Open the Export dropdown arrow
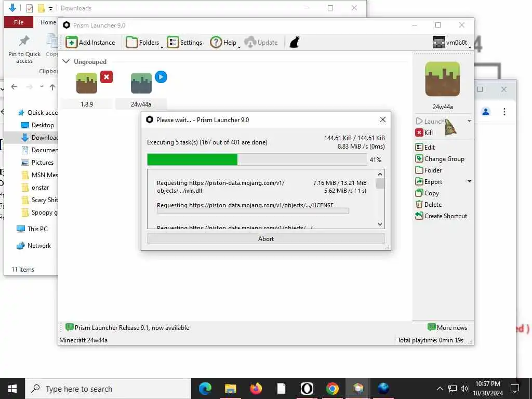Viewport: 532px width, 399px height. (x=469, y=181)
